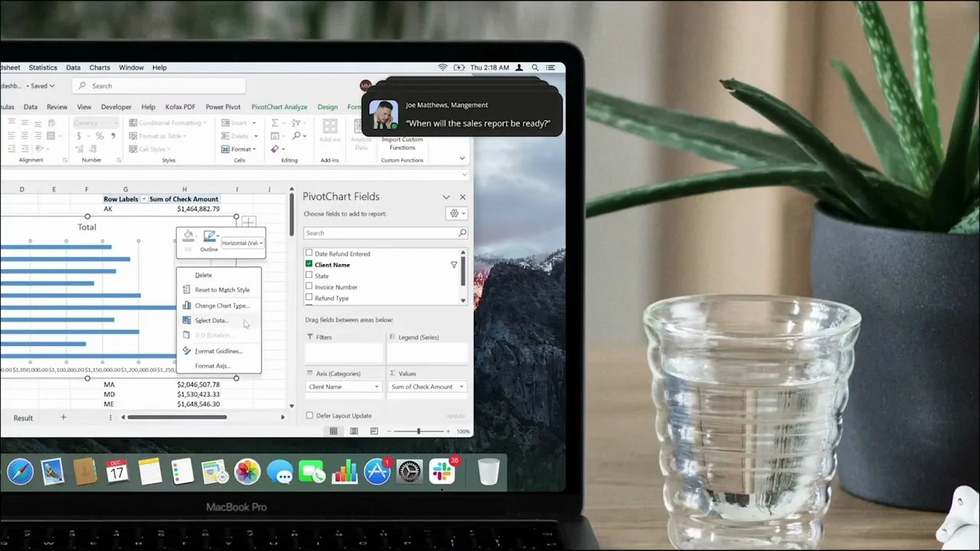980x551 pixels.
Task: Check the Invoice Number field
Action: pyautogui.click(x=309, y=286)
